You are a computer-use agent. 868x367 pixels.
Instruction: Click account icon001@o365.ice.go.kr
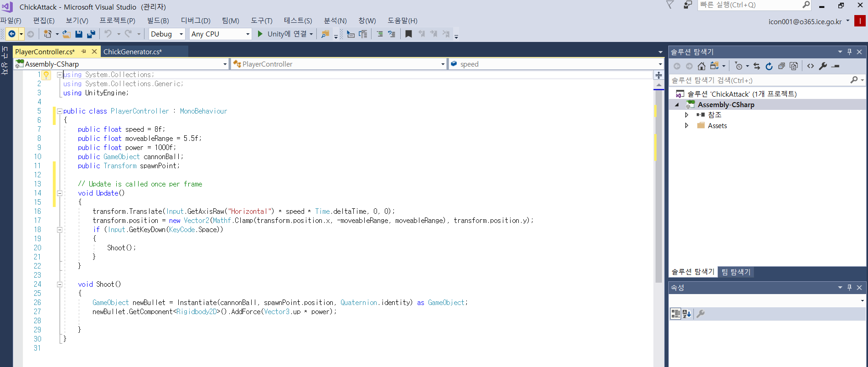[805, 22]
